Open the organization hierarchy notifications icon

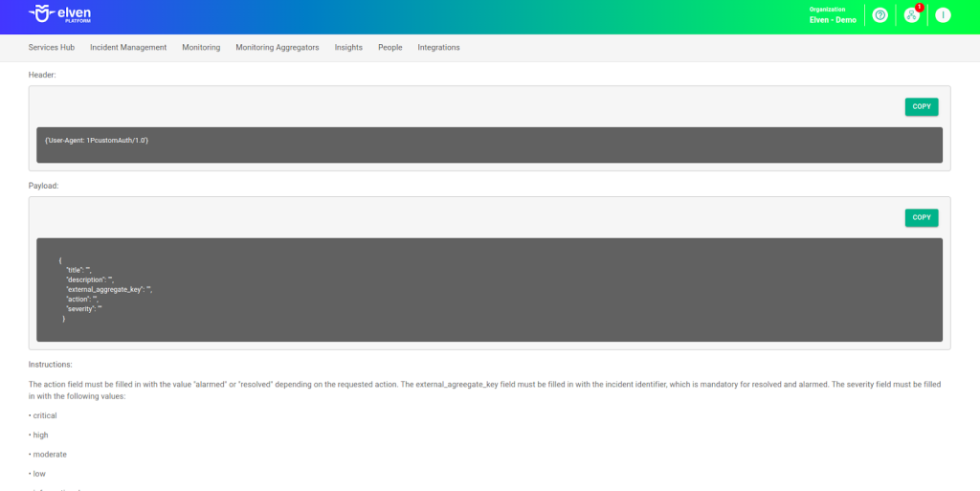(x=911, y=16)
